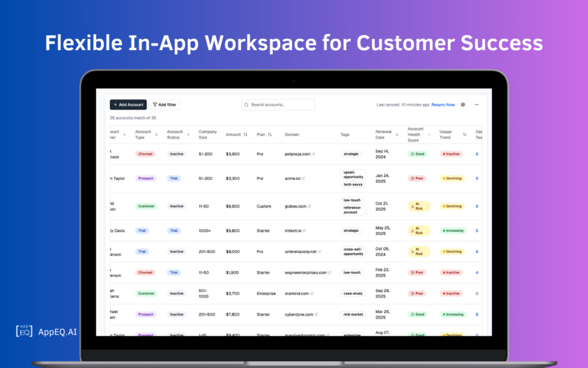The width and height of the screenshot is (588, 368).
Task: Click the sort icon for Usage Trend
Action: pos(465,135)
